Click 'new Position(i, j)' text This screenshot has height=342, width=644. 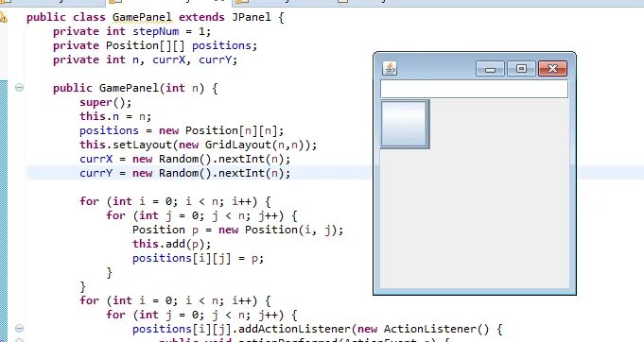(278, 230)
